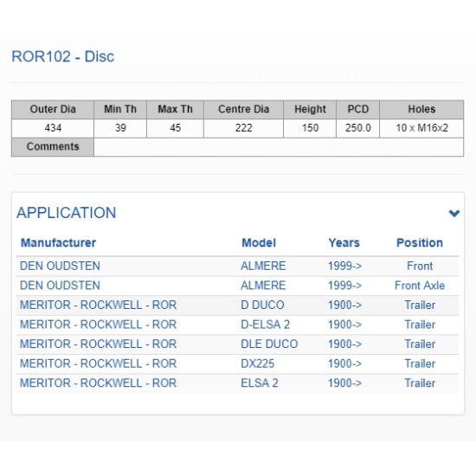Viewport: 476px width, 476px height.
Task: Select Min Th value 39
Action: click(120, 128)
